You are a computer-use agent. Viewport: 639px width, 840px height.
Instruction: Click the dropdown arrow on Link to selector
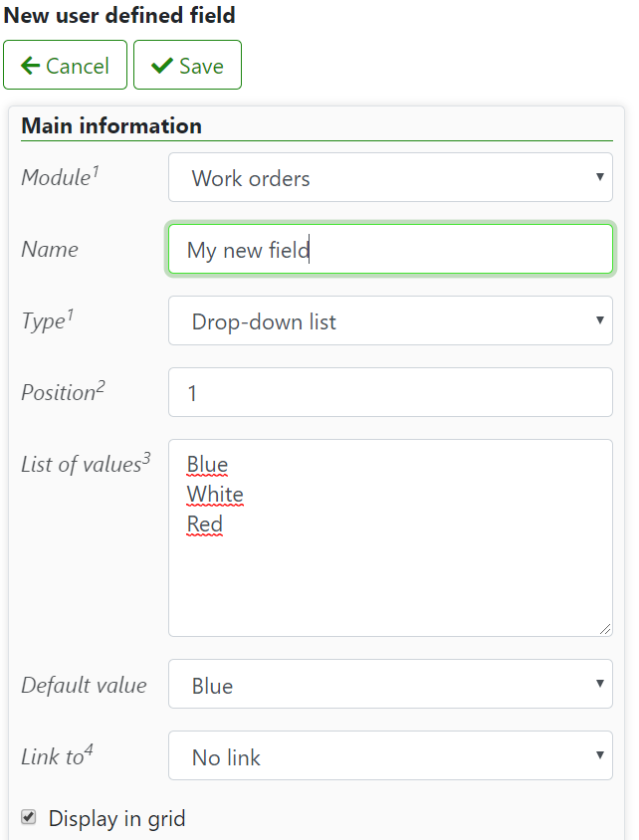pyautogui.click(x=599, y=755)
